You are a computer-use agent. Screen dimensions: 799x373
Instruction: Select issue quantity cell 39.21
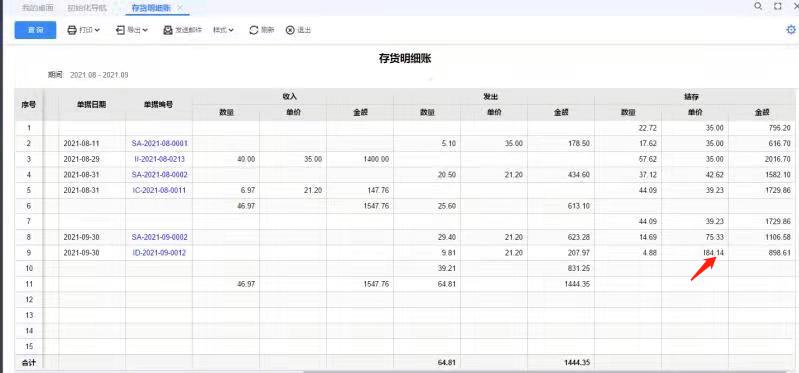click(427, 268)
